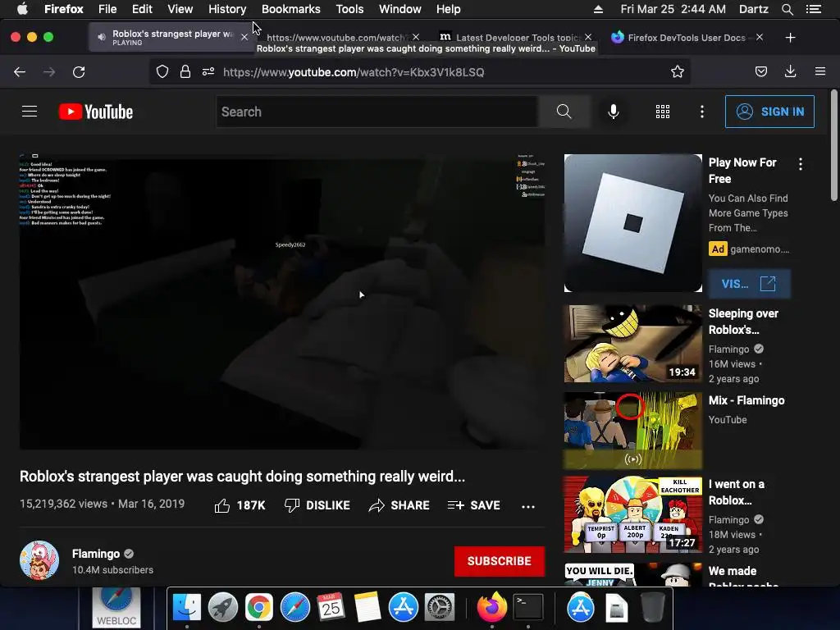This screenshot has height=630, width=840.
Task: Click in the YouTube Search field
Action: click(377, 112)
